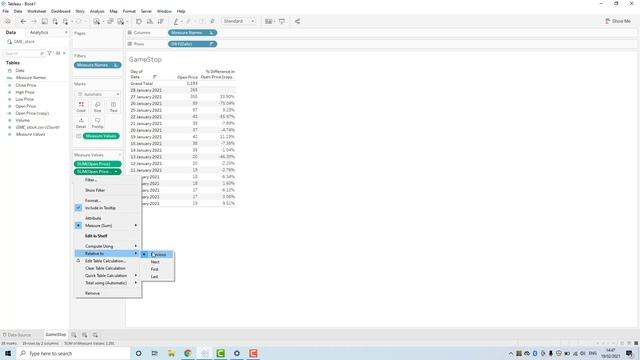Viewport: 640px width, 360px height.
Task: Click the Clear Sheet toolbar icon
Action: 121,21
